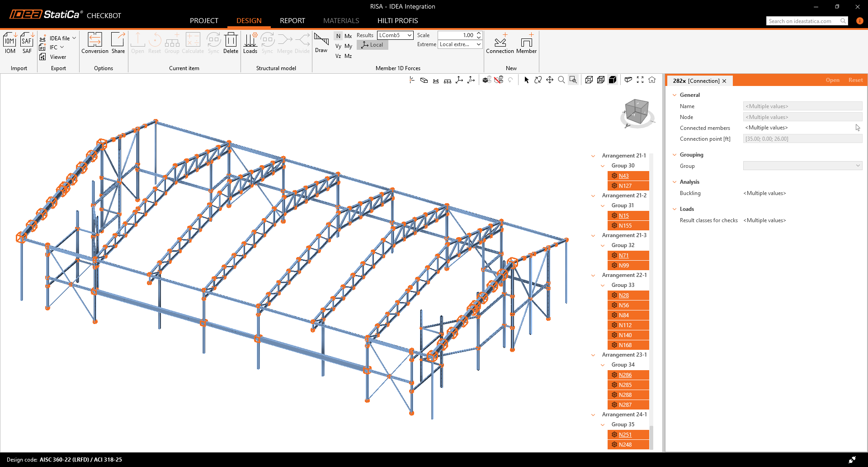
Task: Create a new Connection
Action: click(500, 43)
